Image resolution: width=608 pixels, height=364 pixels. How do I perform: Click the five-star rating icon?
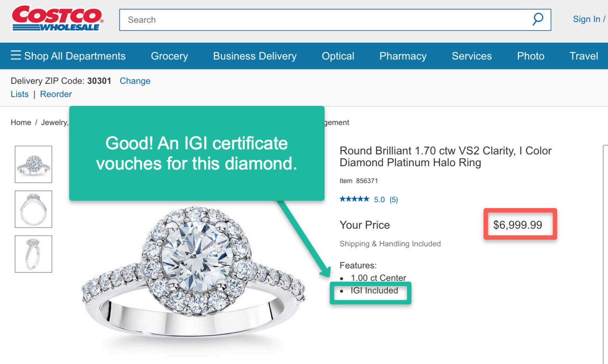pos(354,199)
